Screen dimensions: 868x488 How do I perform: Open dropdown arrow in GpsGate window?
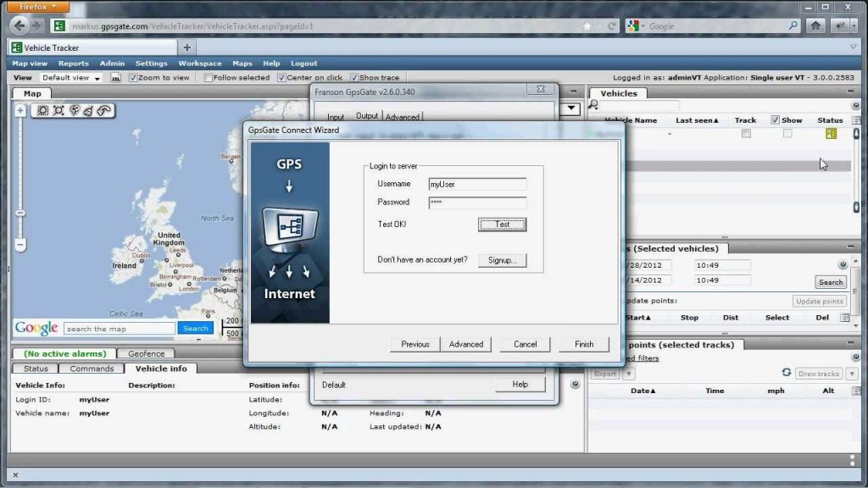[x=570, y=108]
